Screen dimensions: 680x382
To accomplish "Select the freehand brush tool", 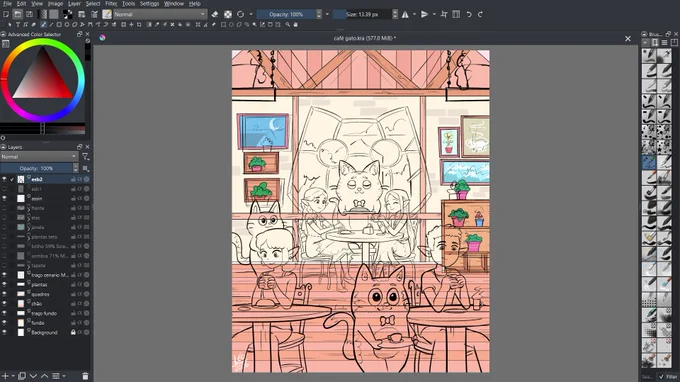I will (43, 25).
